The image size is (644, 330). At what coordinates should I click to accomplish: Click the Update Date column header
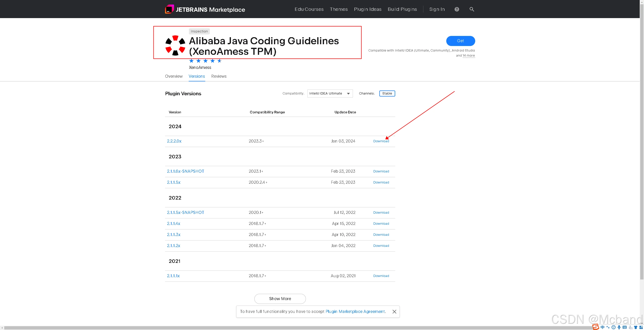point(345,112)
